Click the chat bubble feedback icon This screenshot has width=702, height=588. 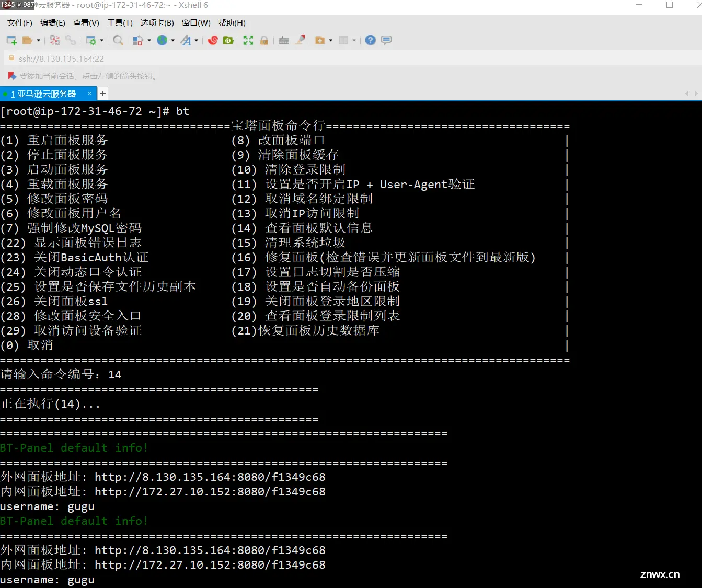click(x=386, y=40)
